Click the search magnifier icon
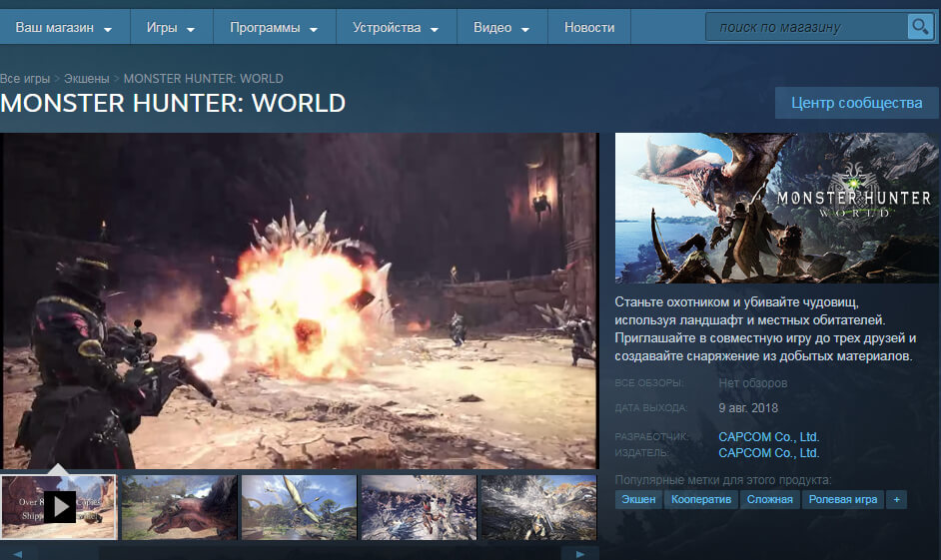941x560 pixels. pyautogui.click(x=920, y=27)
